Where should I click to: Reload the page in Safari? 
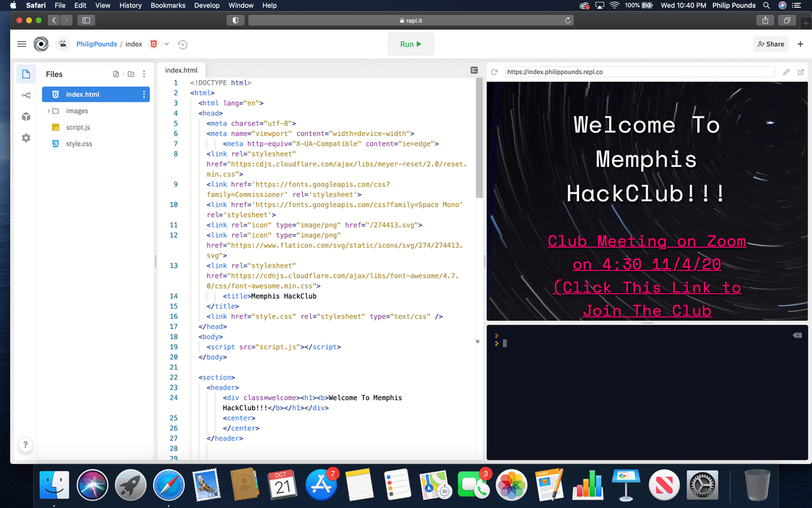pos(568,20)
